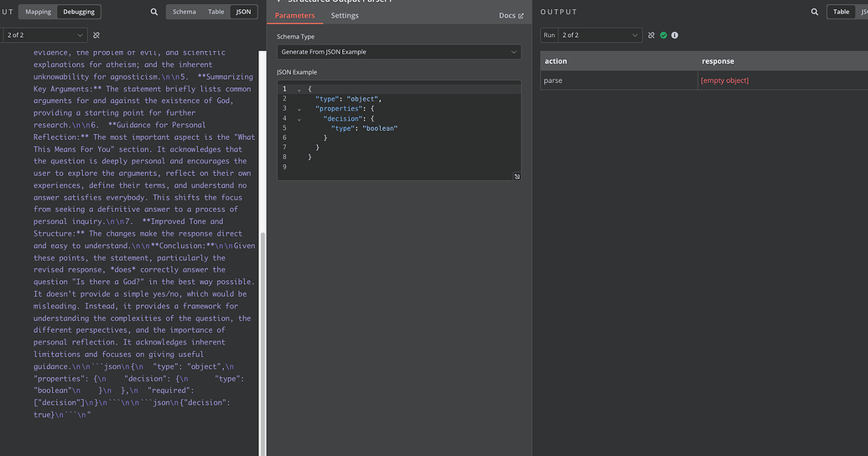
Task: Click the info icon beside the green checkmark
Action: [x=675, y=35]
